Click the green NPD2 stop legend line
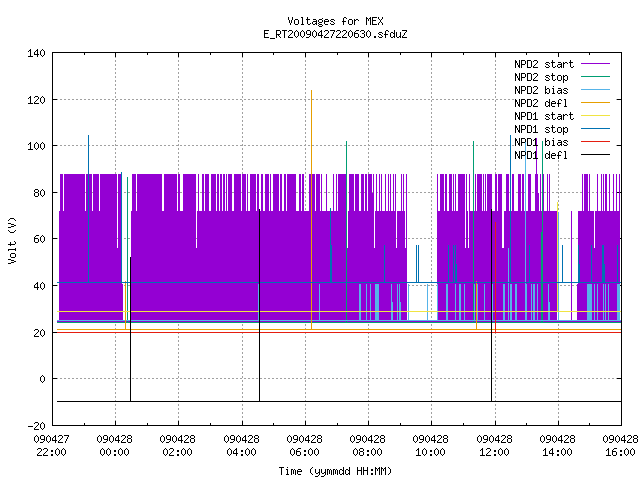640x480 pixels. point(595,77)
